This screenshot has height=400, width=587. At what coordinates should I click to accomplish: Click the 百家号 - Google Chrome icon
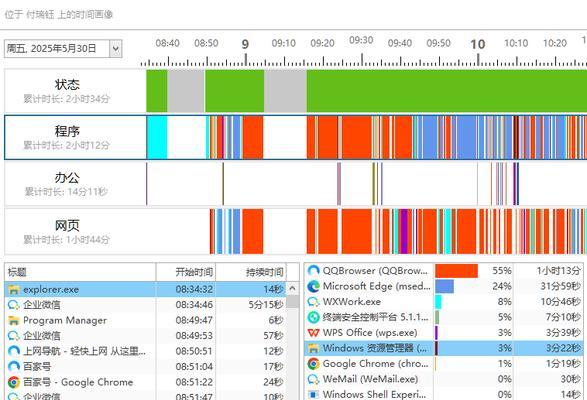click(14, 382)
